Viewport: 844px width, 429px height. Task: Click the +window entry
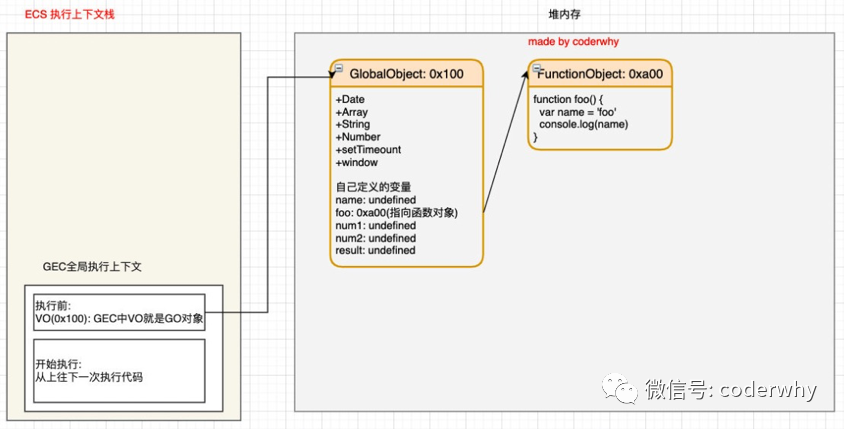[x=356, y=162]
